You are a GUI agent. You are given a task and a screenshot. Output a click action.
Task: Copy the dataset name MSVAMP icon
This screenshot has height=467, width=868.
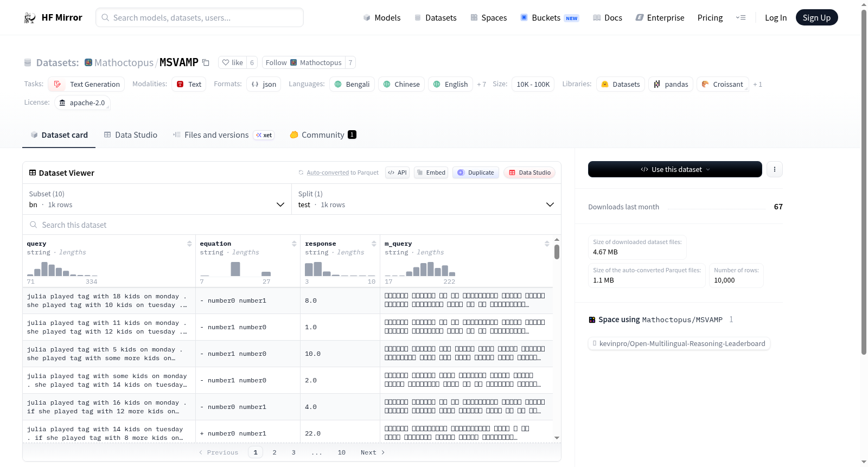(206, 62)
